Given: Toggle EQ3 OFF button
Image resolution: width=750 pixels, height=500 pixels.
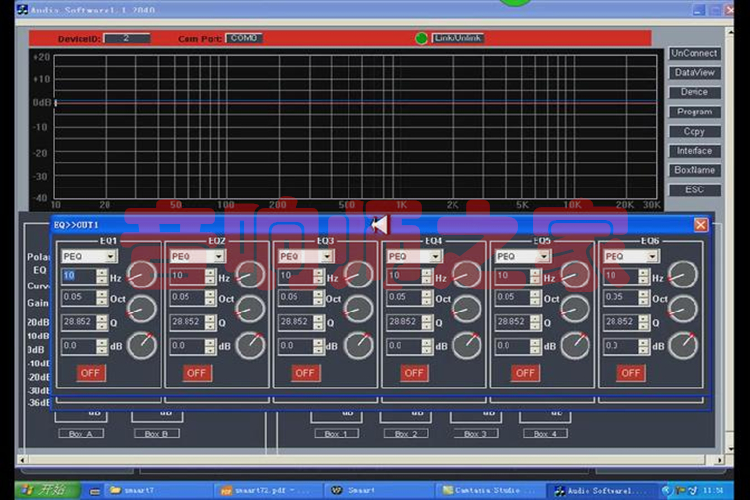Looking at the screenshot, I should click(305, 373).
